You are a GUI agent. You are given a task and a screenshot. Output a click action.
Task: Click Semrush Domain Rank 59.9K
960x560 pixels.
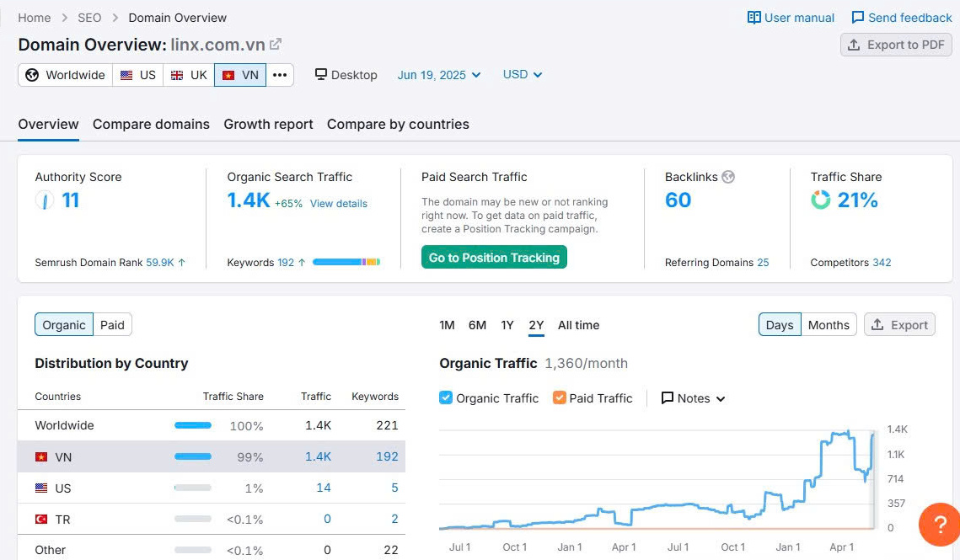pos(160,263)
